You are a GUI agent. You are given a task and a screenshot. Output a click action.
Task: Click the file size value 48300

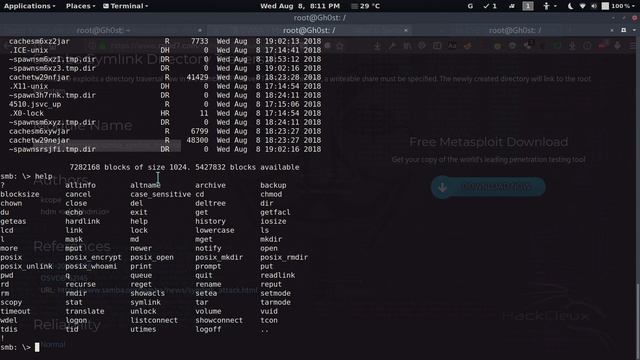[x=198, y=140]
